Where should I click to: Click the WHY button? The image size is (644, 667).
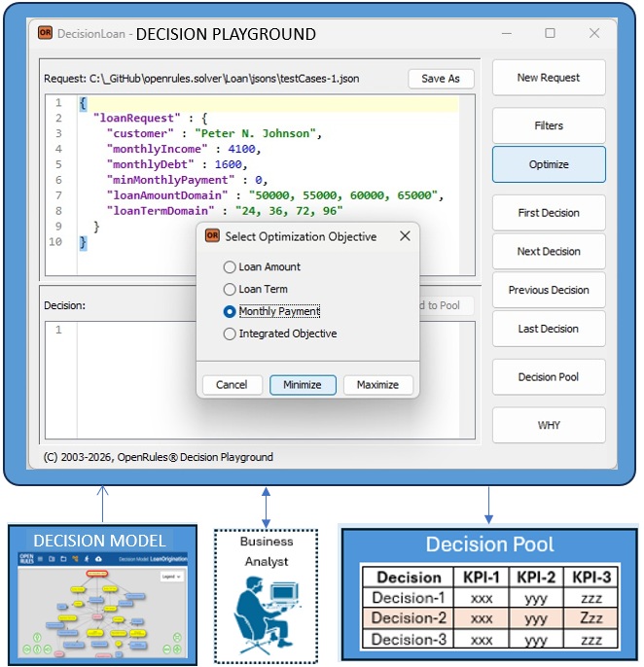[549, 425]
